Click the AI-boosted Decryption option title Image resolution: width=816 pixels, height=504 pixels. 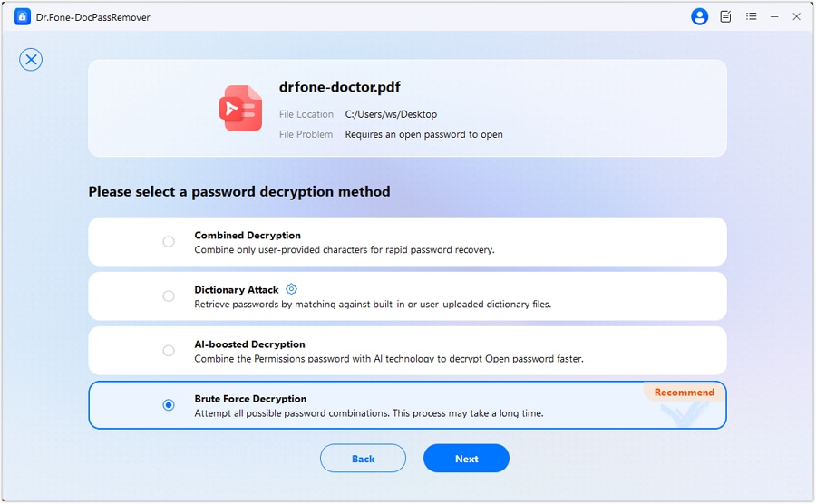point(249,344)
